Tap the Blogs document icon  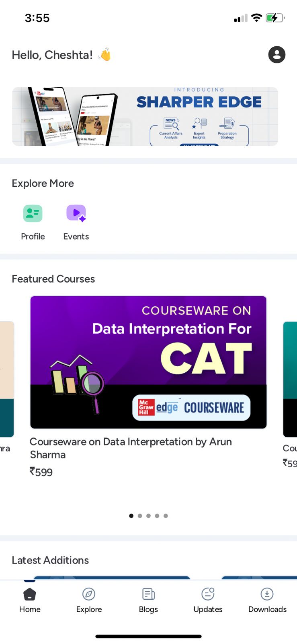[148, 594]
